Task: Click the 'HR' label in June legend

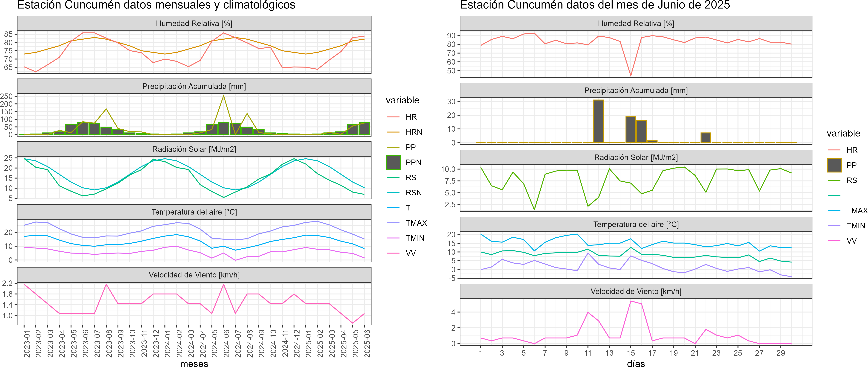Action: point(852,150)
